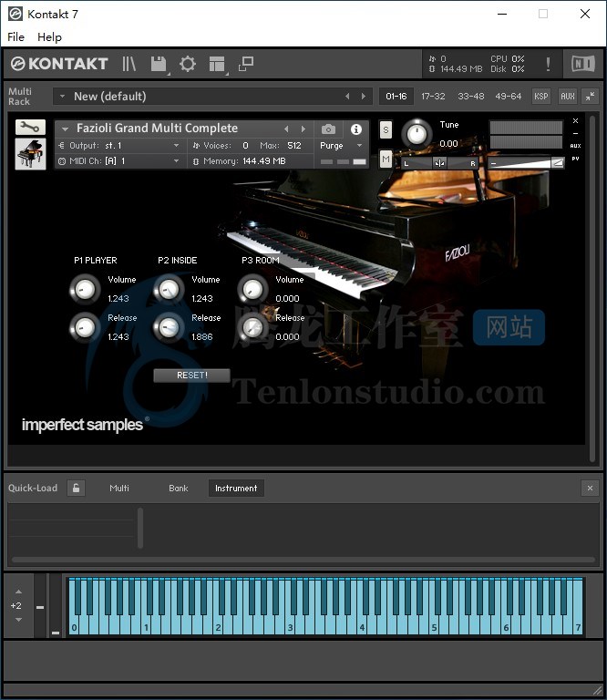Click the rack vertical scrollbar
This screenshot has width=607, height=700.
click(592, 289)
